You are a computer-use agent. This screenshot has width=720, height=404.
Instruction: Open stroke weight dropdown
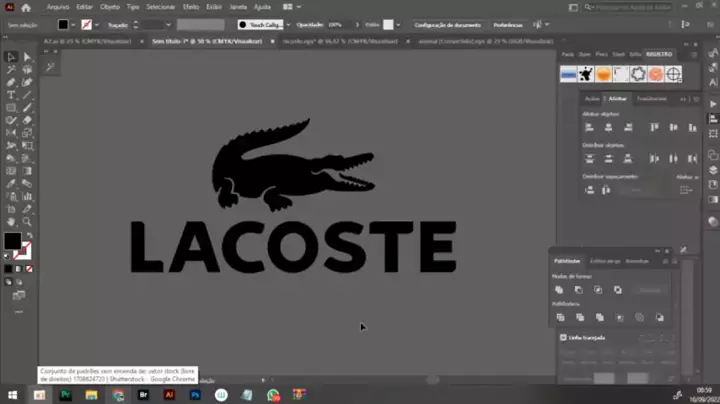pos(169,25)
